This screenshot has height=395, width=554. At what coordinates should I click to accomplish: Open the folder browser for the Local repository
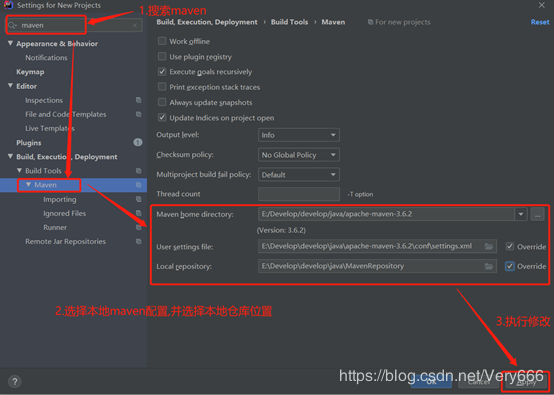[489, 266]
